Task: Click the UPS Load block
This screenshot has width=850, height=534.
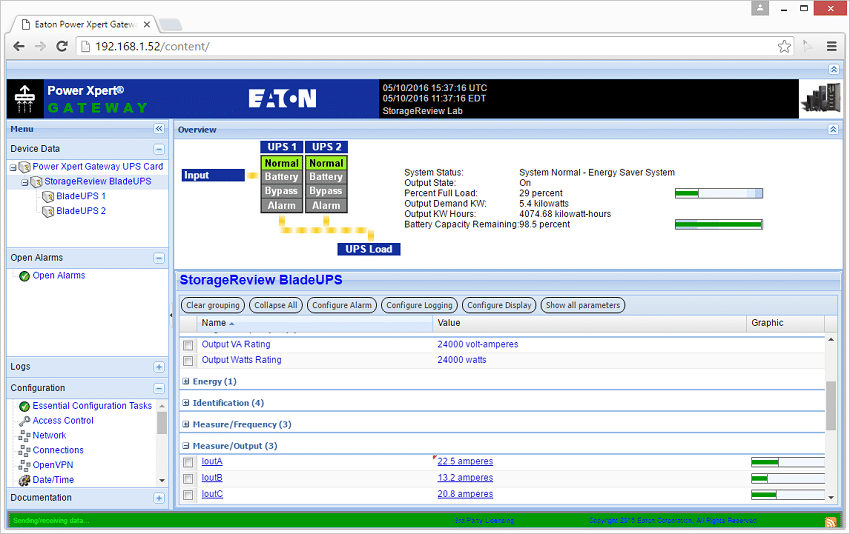Action: pos(369,249)
